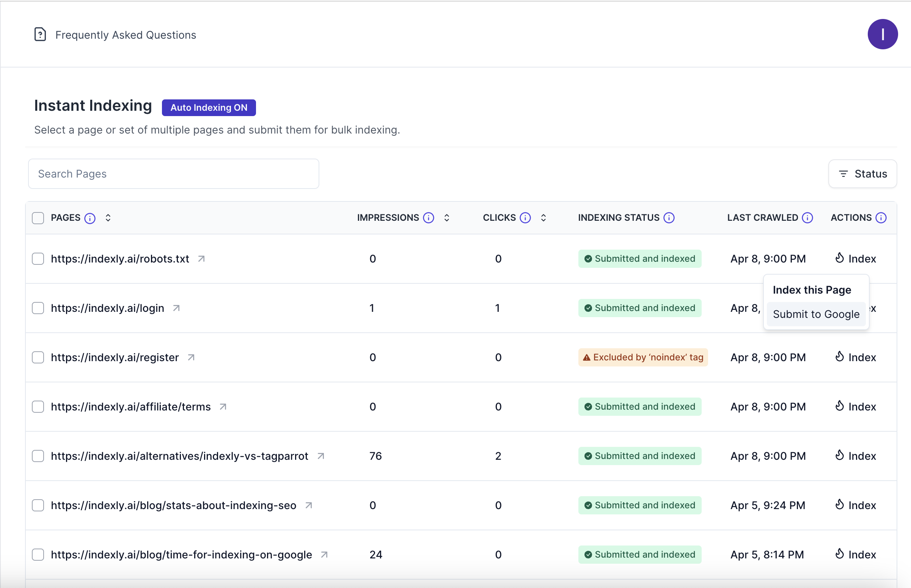Open indexly-vs-tagparrot URL via external link arrow
Viewport: 911px width, 588px height.
[321, 456]
